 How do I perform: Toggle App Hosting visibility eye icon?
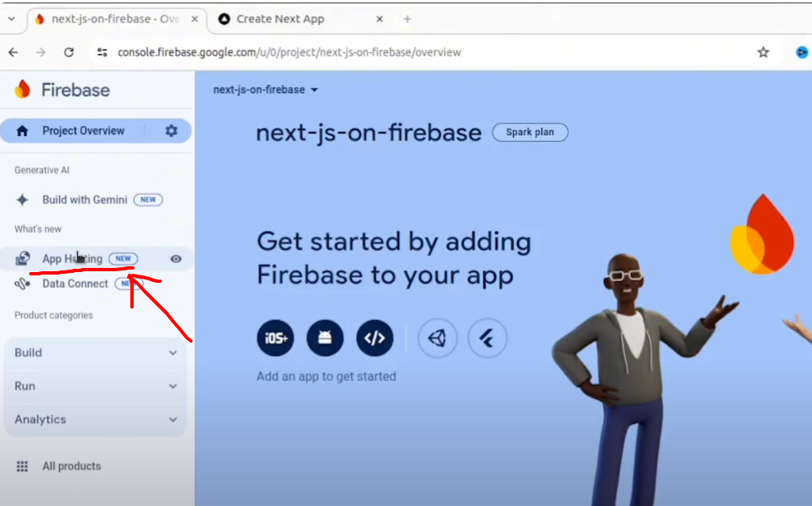[x=176, y=259]
